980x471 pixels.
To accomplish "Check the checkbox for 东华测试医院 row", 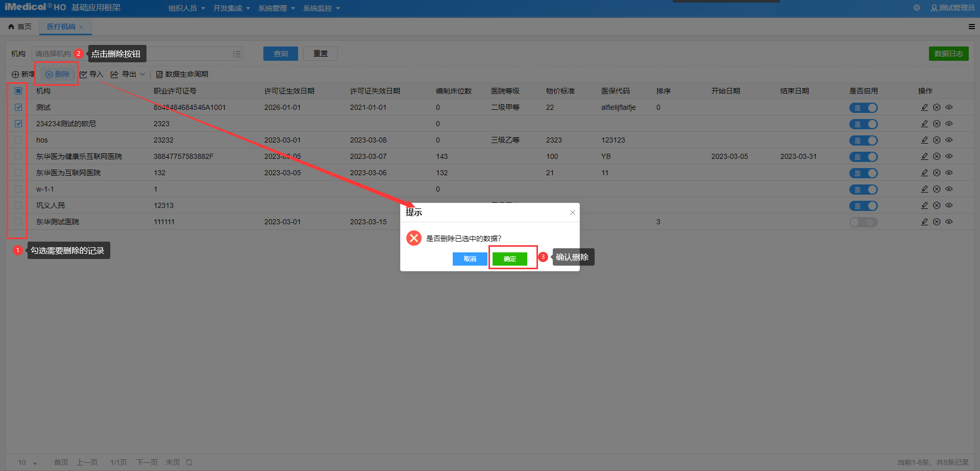I will (x=18, y=222).
